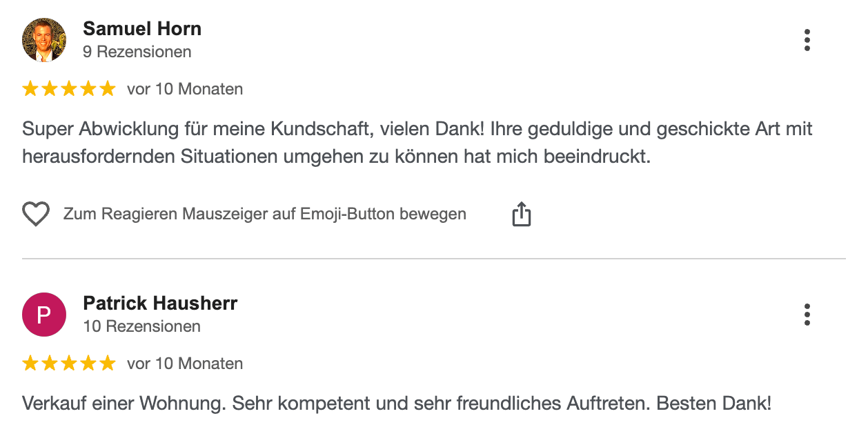868x447 pixels.
Task: Open the three-dot menu for Samuel Horn's review
Action: [807, 40]
